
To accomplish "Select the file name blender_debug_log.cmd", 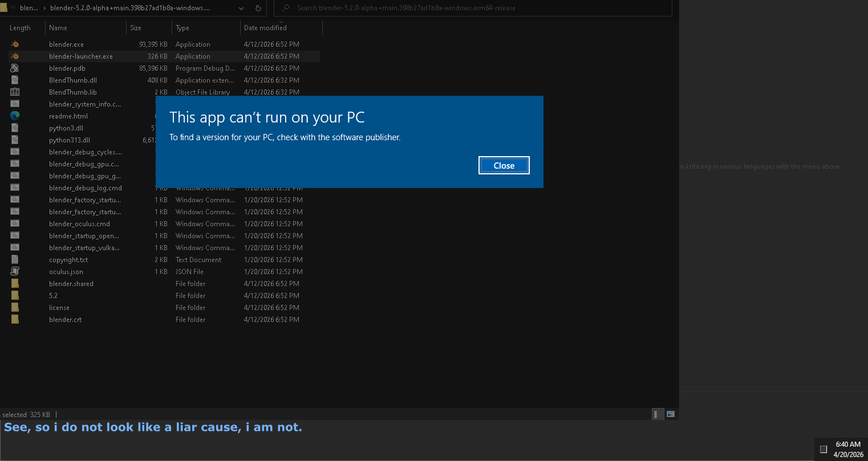I will [86, 187].
